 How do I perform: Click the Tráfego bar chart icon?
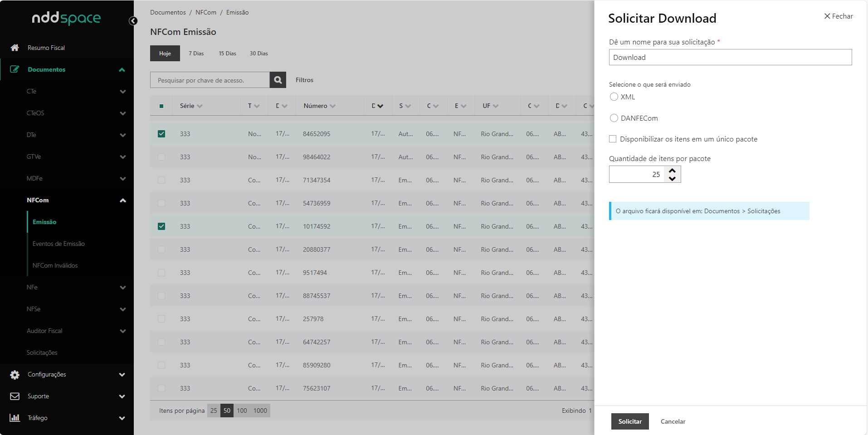15,418
